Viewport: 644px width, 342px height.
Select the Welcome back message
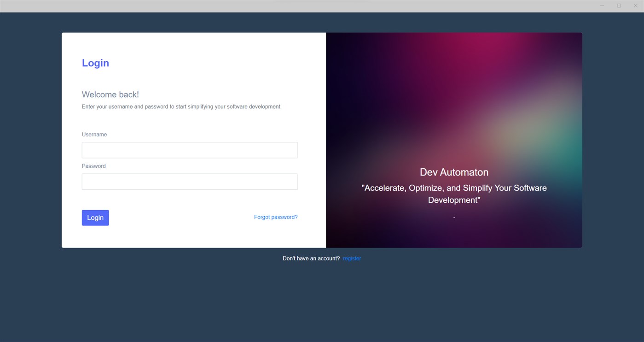110,94
